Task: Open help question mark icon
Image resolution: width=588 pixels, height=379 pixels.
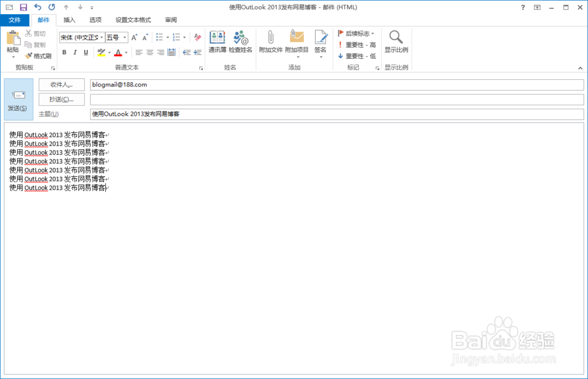Action: (x=523, y=7)
